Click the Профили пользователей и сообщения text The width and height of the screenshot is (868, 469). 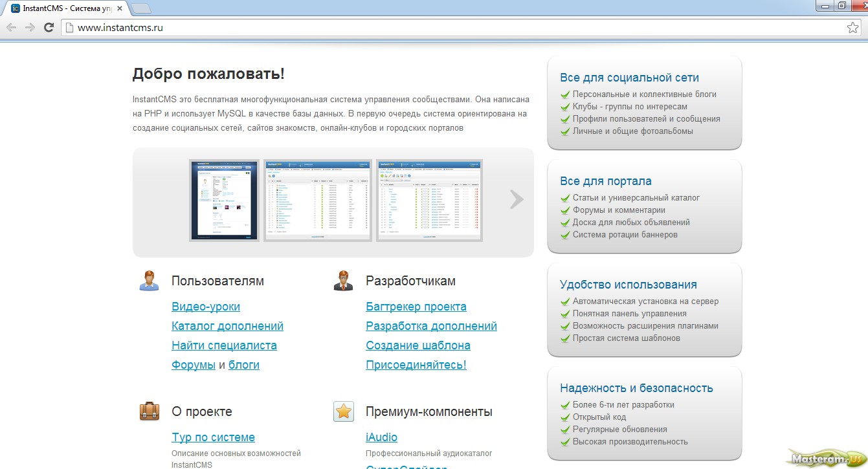click(x=647, y=119)
